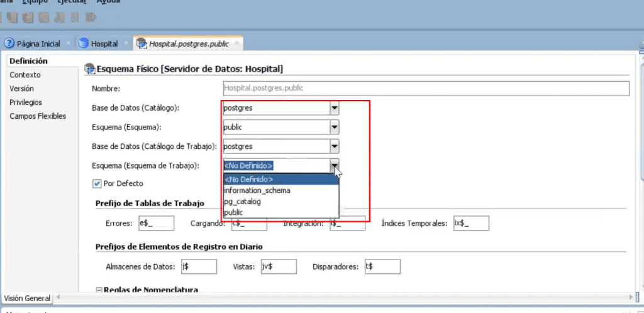The image size is (644, 313).
Task: Select the Visión General bottom tab
Action: (x=27, y=299)
